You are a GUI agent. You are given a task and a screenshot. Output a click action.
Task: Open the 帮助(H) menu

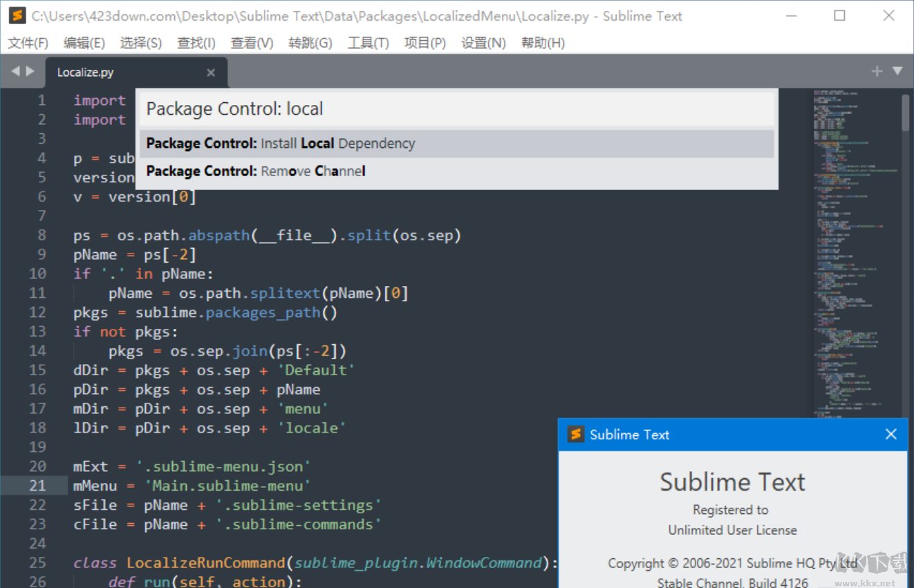[x=543, y=42]
